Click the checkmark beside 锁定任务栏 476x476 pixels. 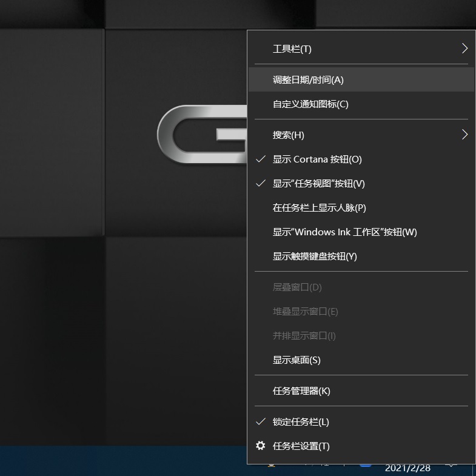tap(261, 421)
